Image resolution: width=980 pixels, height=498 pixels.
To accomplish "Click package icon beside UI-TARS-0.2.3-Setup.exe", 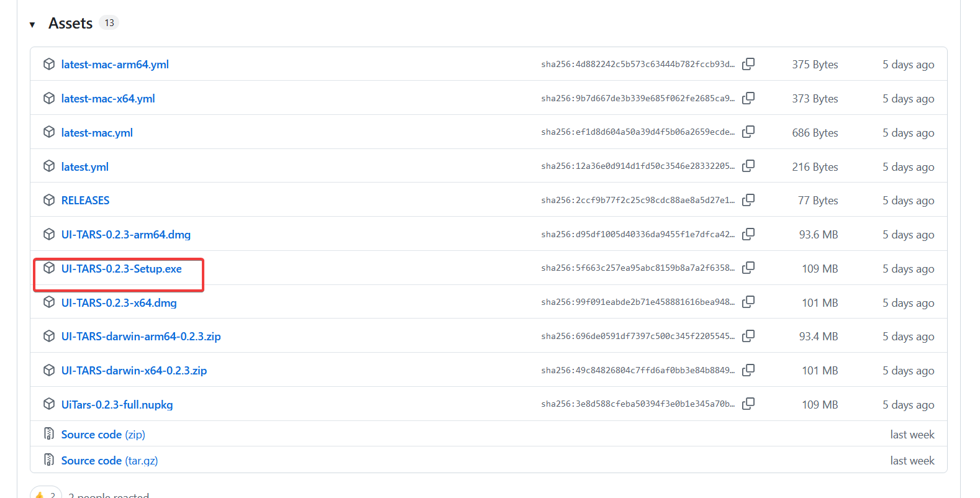I will point(49,268).
